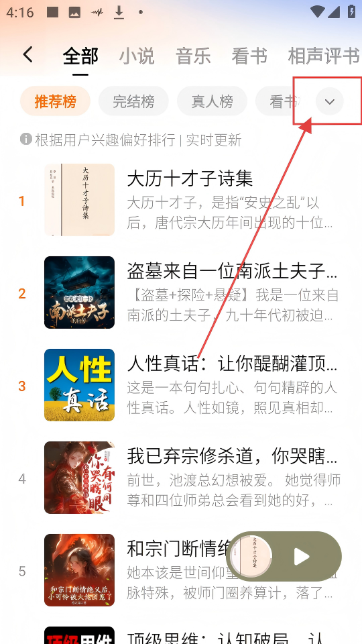The height and width of the screenshot is (644, 362).
Task: Expand the ranking list chevron dropdown
Action: point(330,101)
